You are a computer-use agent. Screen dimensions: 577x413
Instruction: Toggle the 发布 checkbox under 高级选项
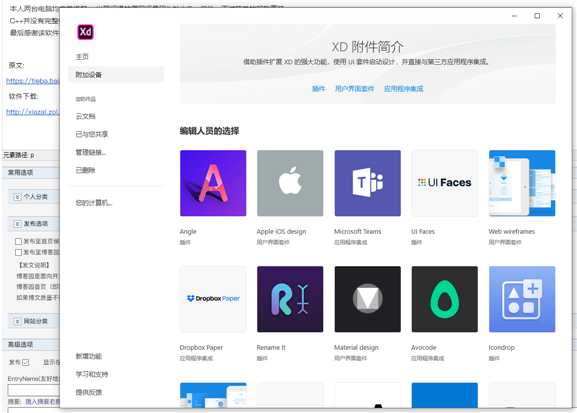tap(25, 363)
